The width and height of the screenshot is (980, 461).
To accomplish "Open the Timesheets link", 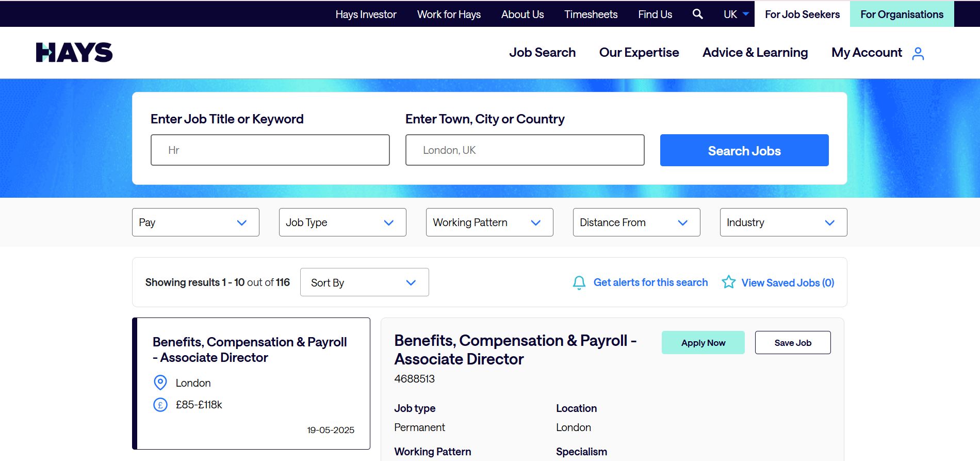I will tap(591, 14).
